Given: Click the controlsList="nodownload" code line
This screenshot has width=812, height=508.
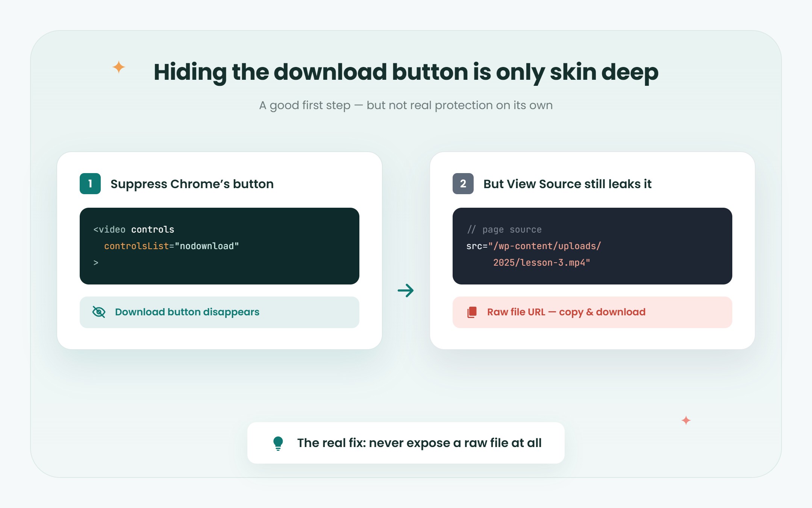Looking at the screenshot, I should [171, 246].
